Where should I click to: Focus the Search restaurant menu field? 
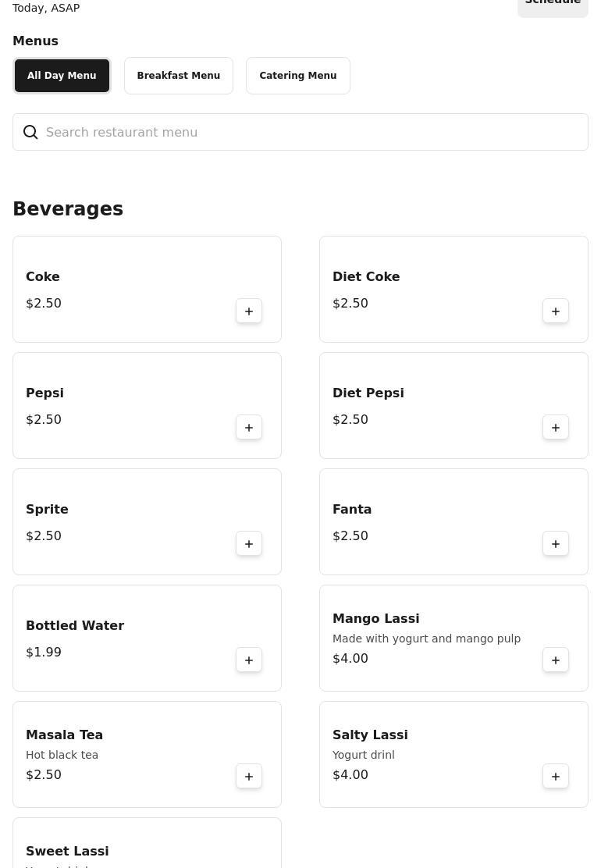[300, 132]
